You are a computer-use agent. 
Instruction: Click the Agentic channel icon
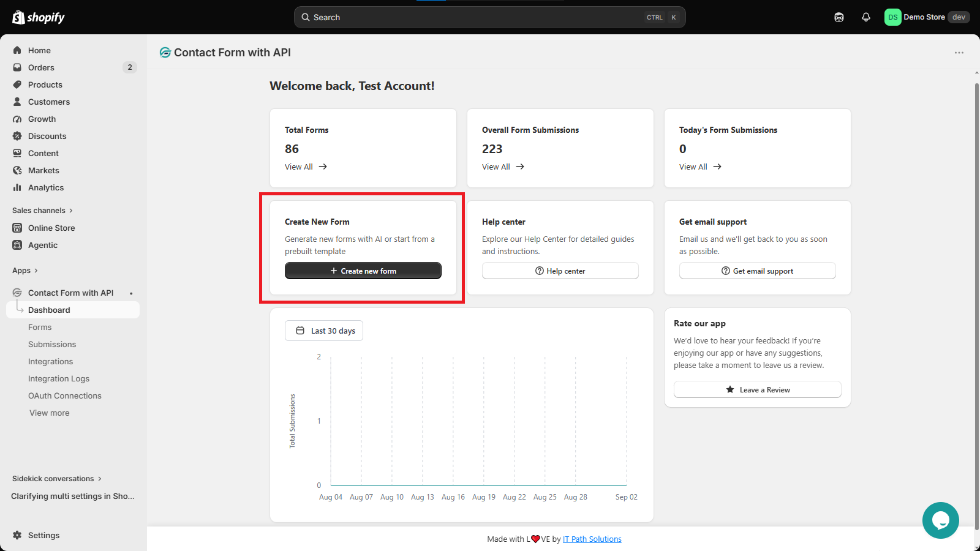click(x=17, y=245)
